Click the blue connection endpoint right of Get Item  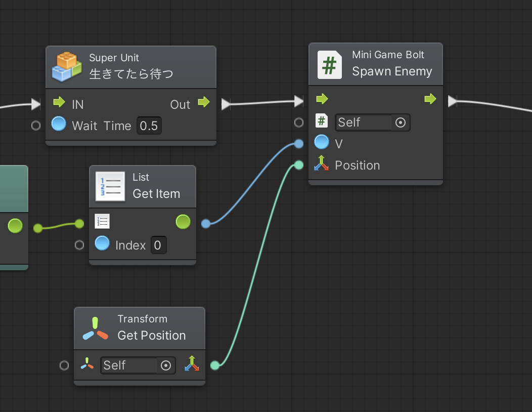click(x=206, y=224)
